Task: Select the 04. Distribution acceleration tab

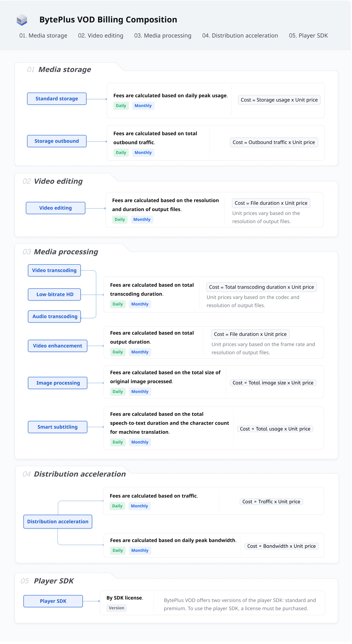Action: tap(240, 35)
